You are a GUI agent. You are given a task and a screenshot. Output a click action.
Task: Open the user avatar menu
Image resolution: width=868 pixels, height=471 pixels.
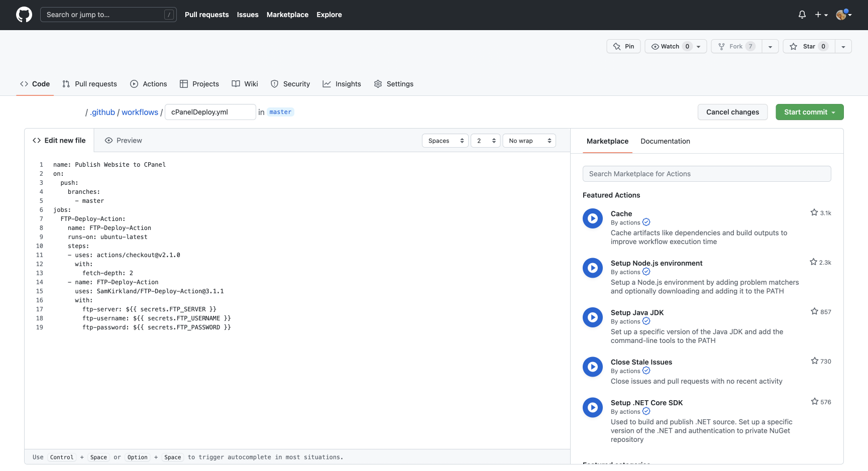click(844, 15)
